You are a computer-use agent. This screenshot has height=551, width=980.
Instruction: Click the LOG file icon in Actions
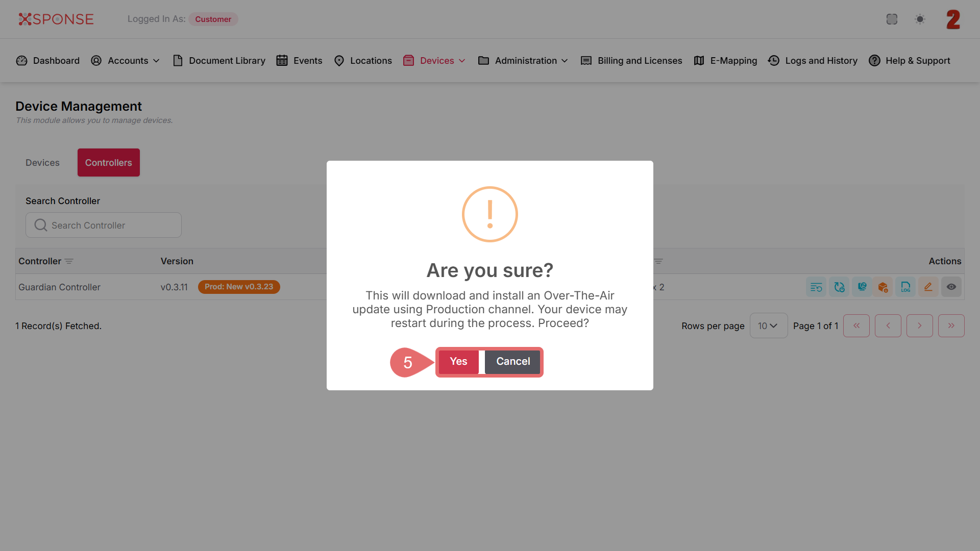[905, 287]
